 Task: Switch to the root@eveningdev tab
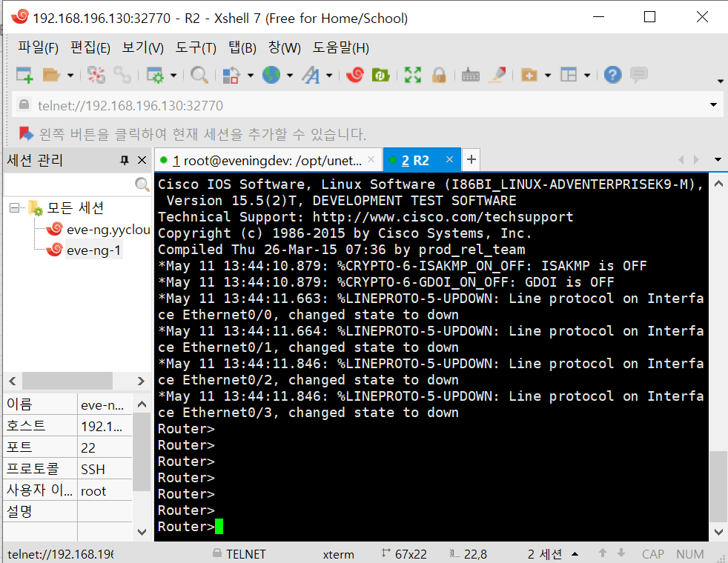click(x=267, y=161)
